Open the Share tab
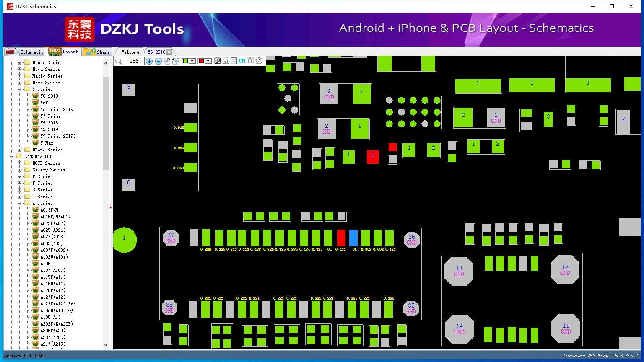Image resolution: width=644 pixels, height=362 pixels. tap(96, 52)
